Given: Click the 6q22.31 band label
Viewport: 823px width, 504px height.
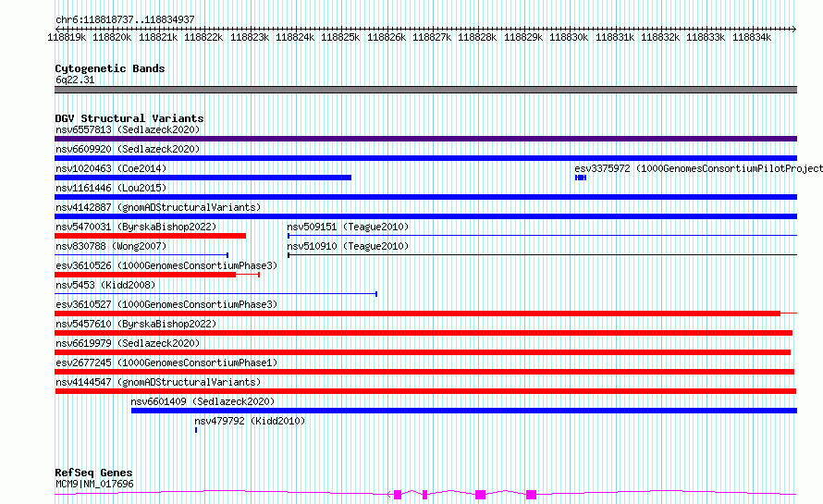Looking at the screenshot, I should coord(75,80).
